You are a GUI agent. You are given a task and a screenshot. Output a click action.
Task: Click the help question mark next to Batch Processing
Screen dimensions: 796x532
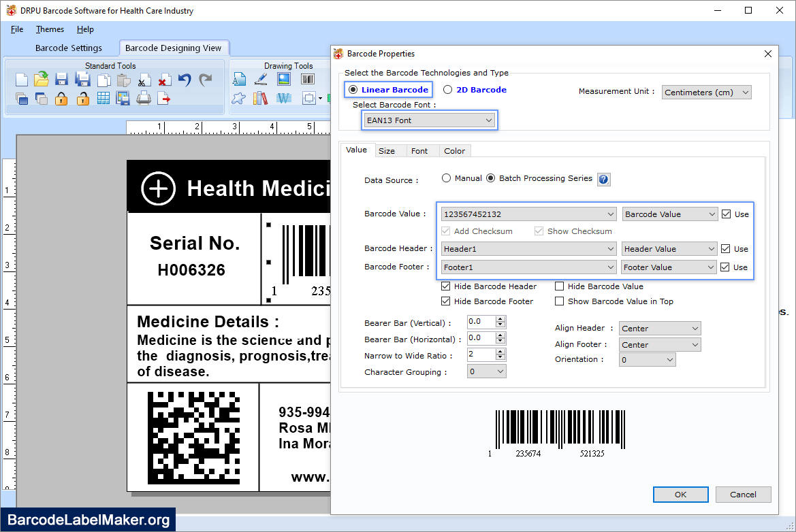tap(603, 178)
